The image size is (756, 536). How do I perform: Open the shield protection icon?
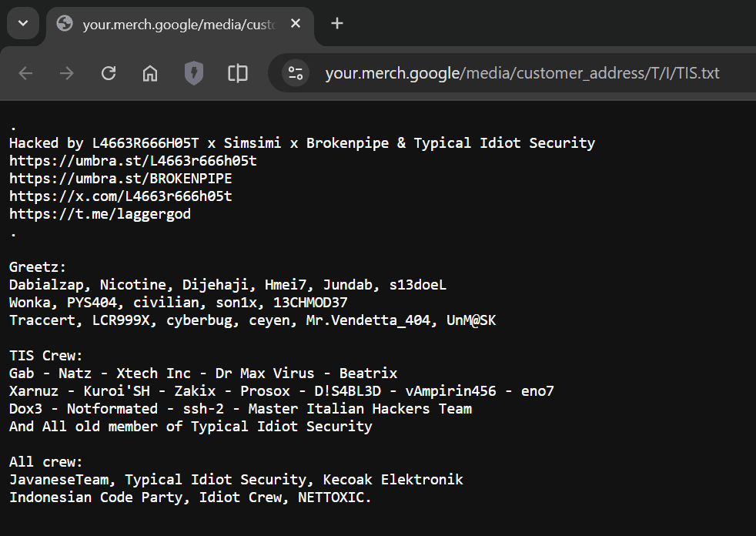click(194, 73)
